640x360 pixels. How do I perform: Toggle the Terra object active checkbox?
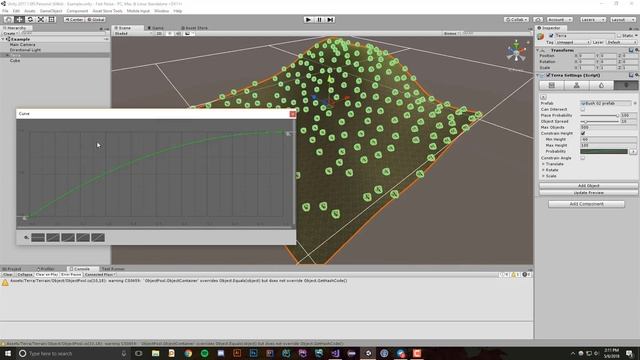(551, 36)
